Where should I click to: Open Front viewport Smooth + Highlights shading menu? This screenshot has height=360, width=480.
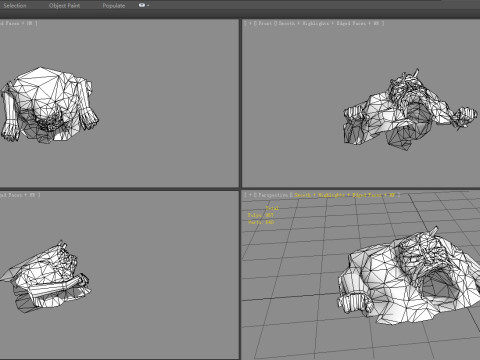(x=304, y=23)
